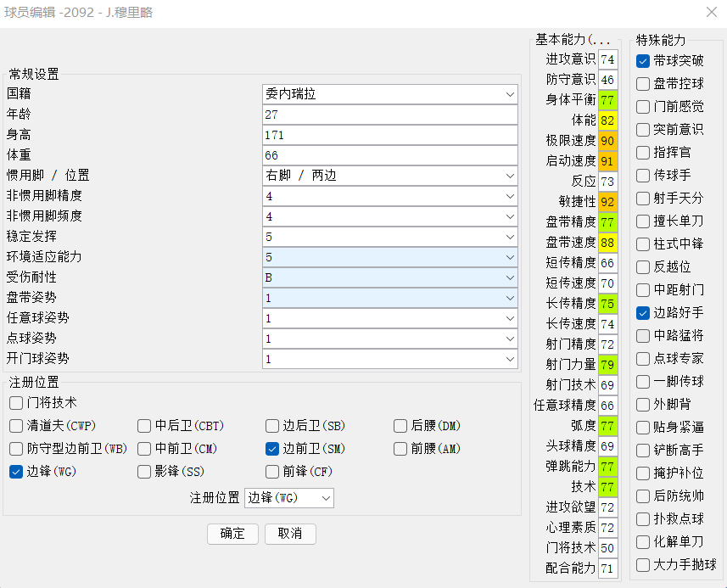Expand the 稳定发挥 dropdown
This screenshot has height=588, width=727.
[x=390, y=237]
